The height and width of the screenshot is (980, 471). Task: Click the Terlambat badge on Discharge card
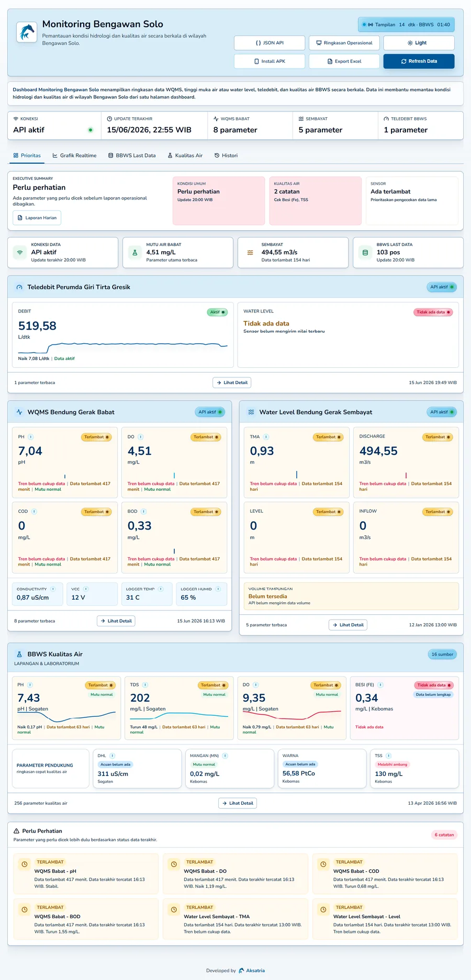point(438,437)
